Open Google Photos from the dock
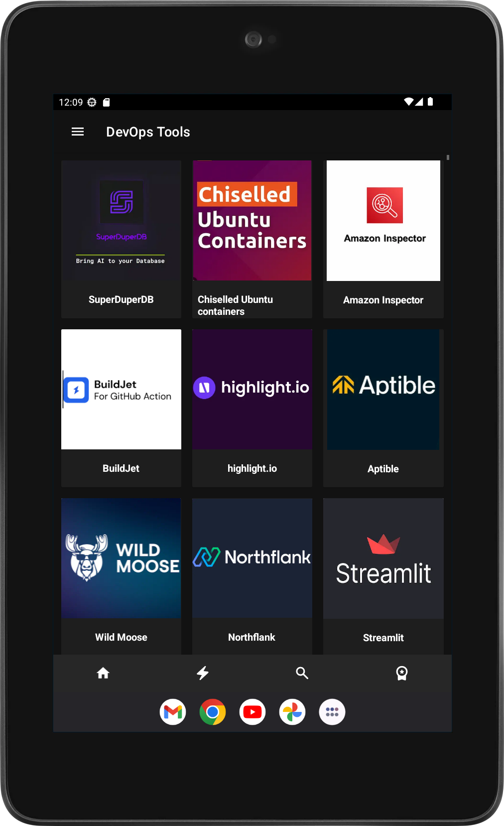Viewport: 504px width, 826px height. (x=292, y=712)
